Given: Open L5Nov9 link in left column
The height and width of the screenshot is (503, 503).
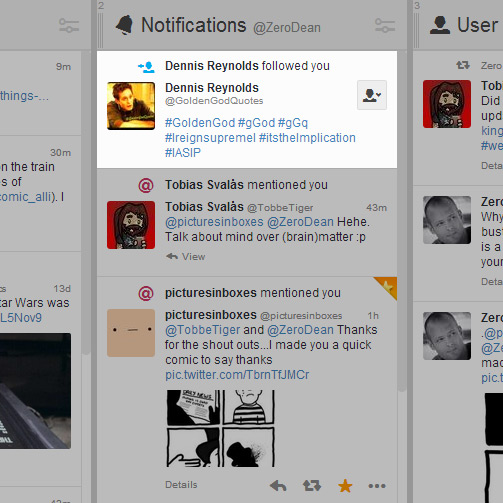Looking at the screenshot, I should pos(21,318).
